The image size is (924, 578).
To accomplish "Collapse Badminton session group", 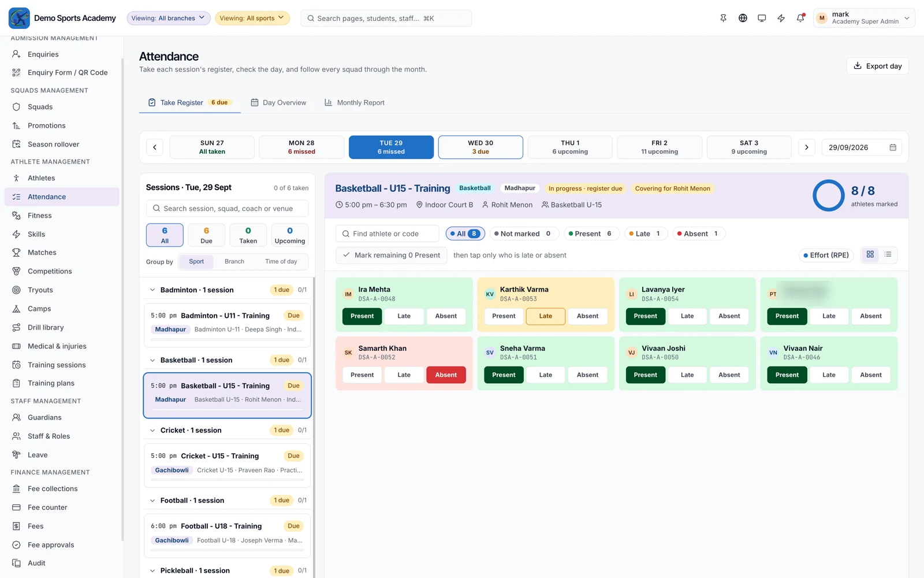I will [152, 290].
